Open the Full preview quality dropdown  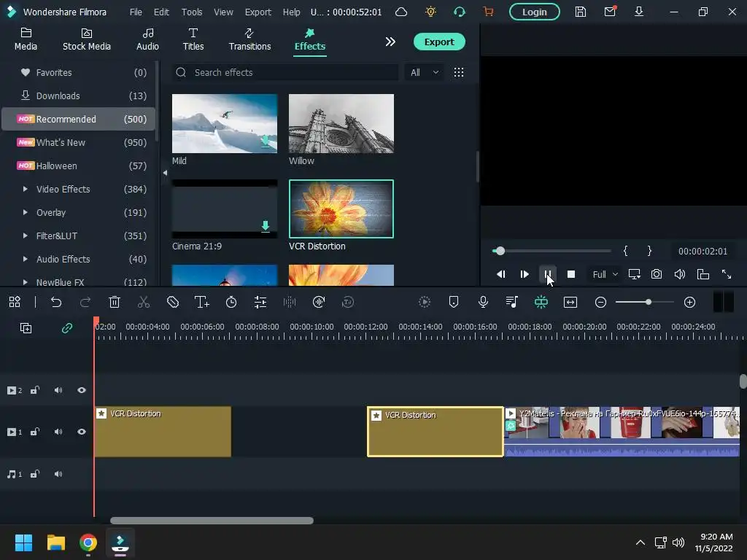[x=605, y=274]
